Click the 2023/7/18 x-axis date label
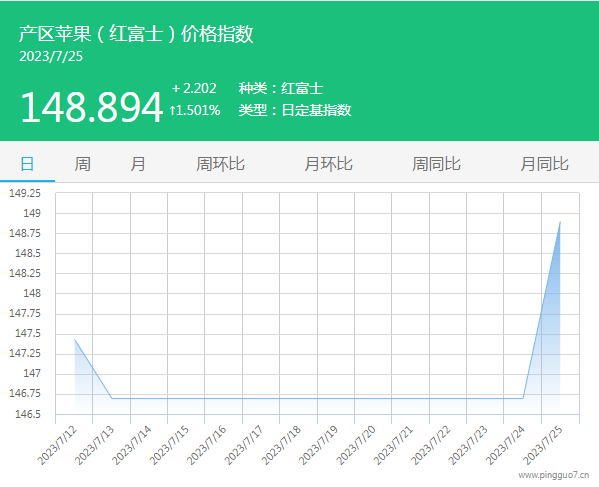The height and width of the screenshot is (487, 599). [281, 445]
